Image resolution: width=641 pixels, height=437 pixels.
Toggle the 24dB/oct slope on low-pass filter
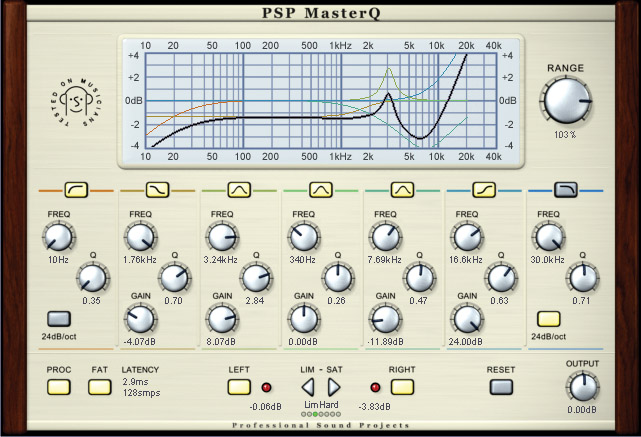548,319
